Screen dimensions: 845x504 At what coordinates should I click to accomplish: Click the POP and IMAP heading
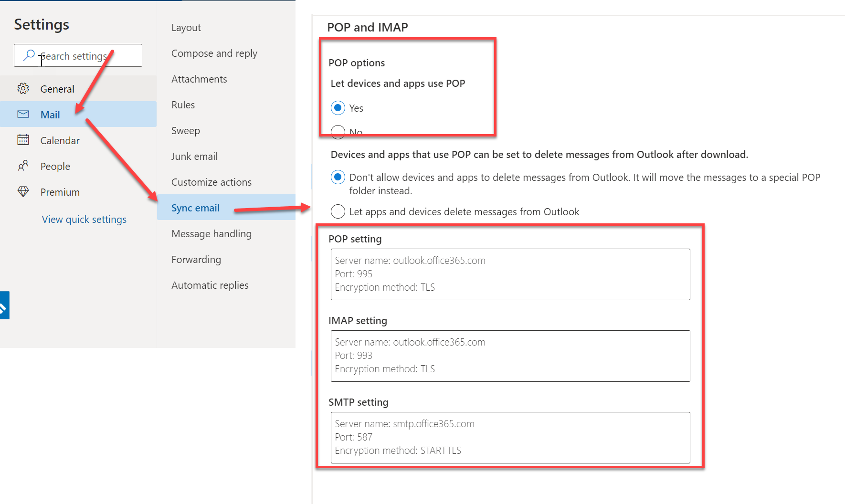(x=368, y=27)
